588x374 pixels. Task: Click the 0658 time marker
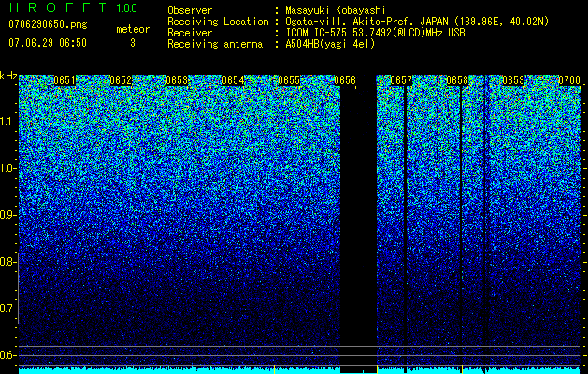pyautogui.click(x=457, y=80)
